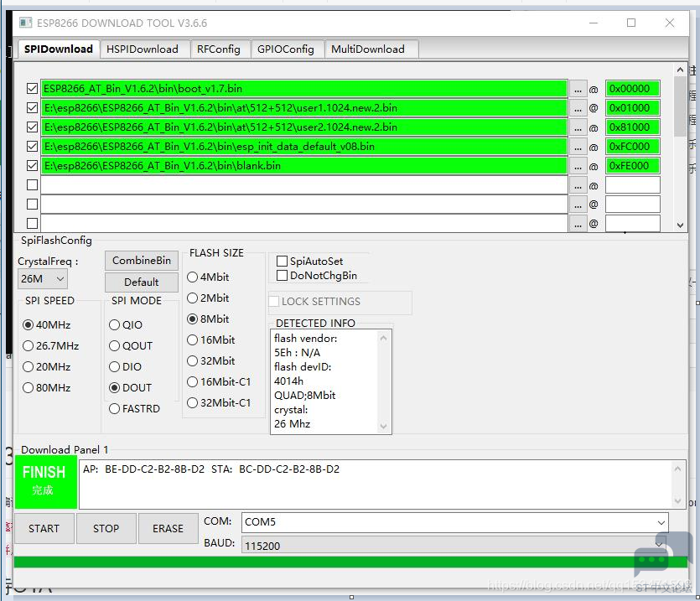The width and height of the screenshot is (700, 601).
Task: Open the CrystalFreq 26M dropdown
Action: tap(43, 279)
